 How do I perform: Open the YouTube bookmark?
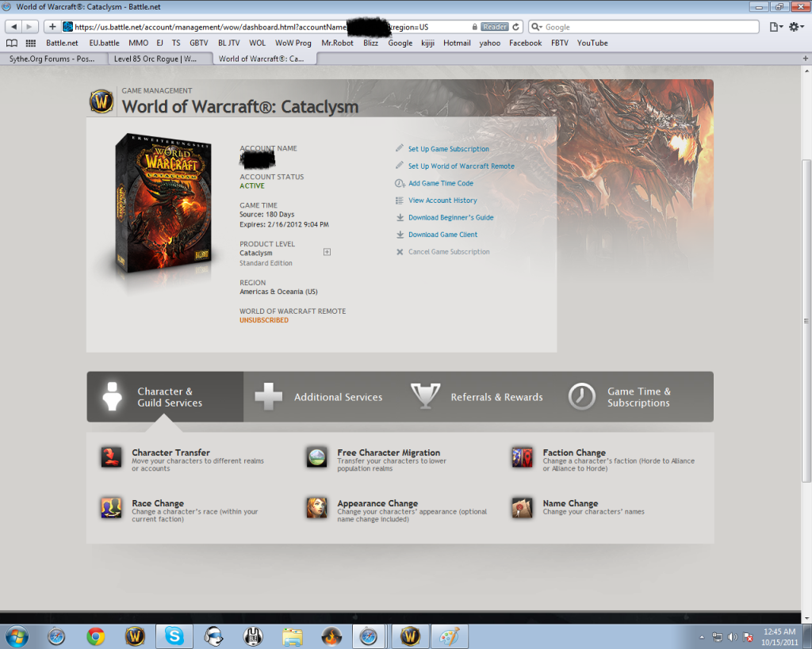[x=592, y=43]
